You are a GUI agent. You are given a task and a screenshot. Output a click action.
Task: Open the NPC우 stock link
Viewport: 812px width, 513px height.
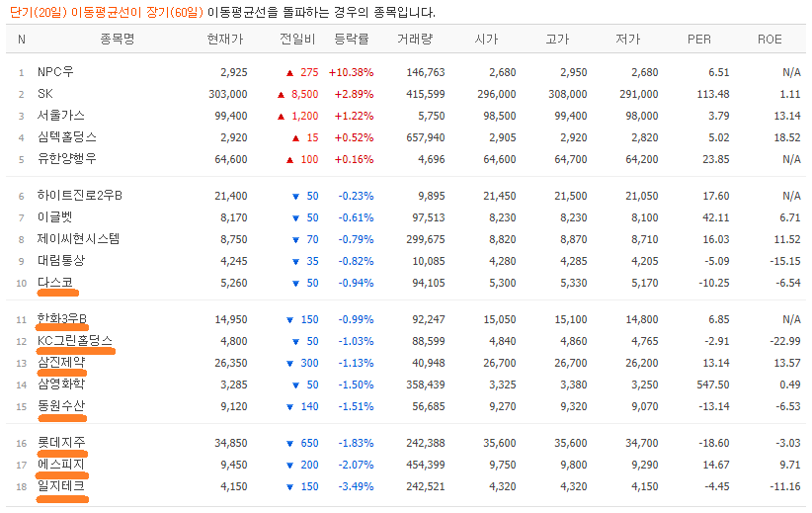[55, 72]
